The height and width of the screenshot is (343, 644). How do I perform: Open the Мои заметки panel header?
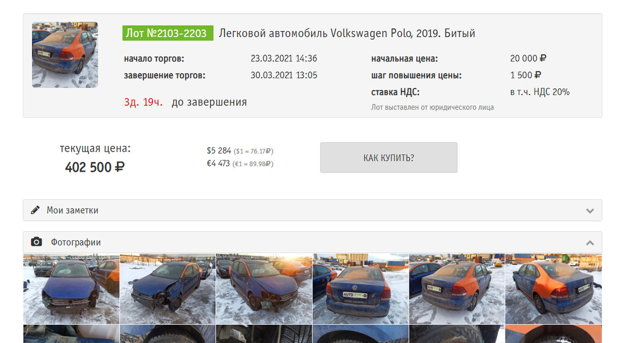[312, 210]
